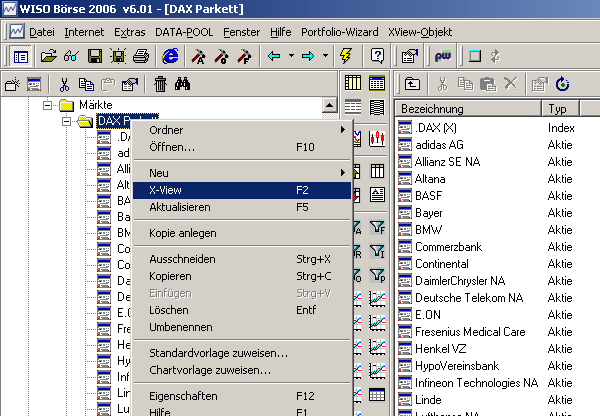Screen dimensions: 600x416
Task: Choose Ausschneiden from context menu
Action: click(242, 259)
